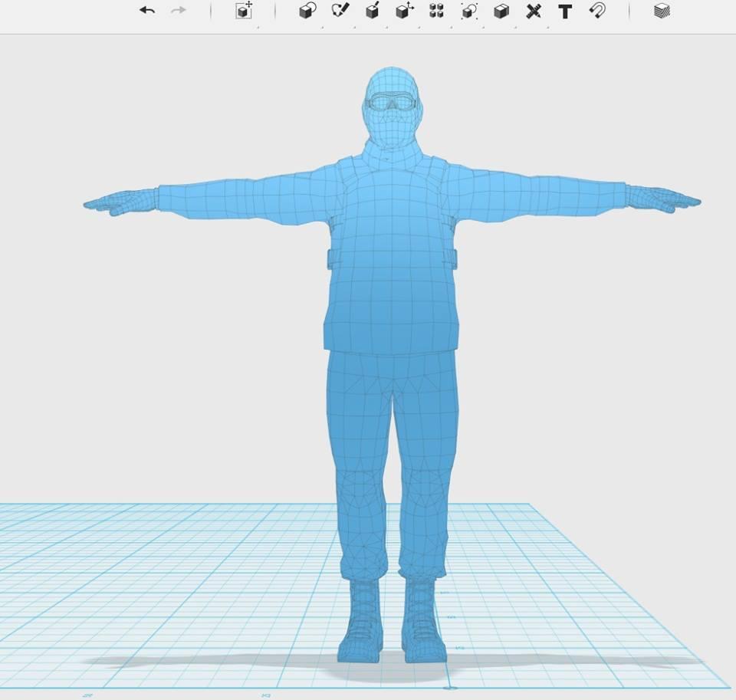Open the Pattern tool with four cubes
Image resolution: width=736 pixels, height=700 pixels.
point(436,10)
